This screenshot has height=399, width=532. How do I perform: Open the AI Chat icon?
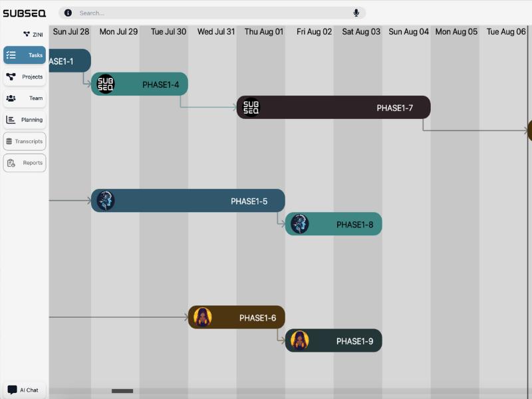point(12,390)
